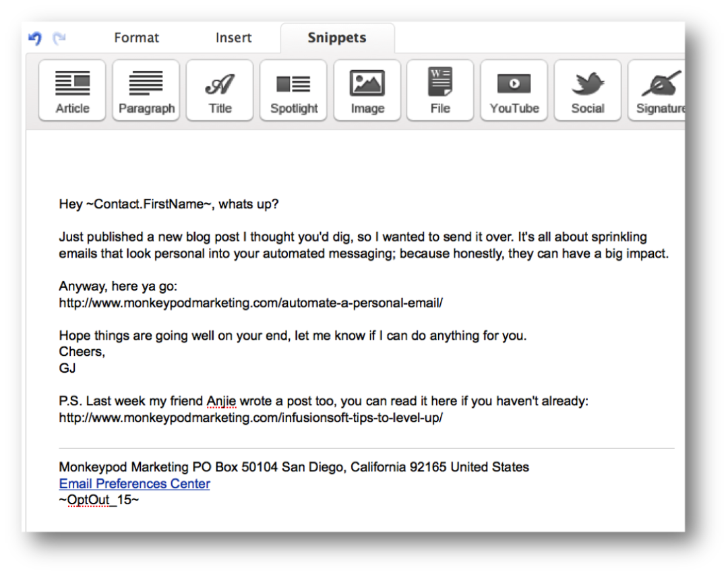
Task: Switch to the Format tab
Action: (x=136, y=38)
